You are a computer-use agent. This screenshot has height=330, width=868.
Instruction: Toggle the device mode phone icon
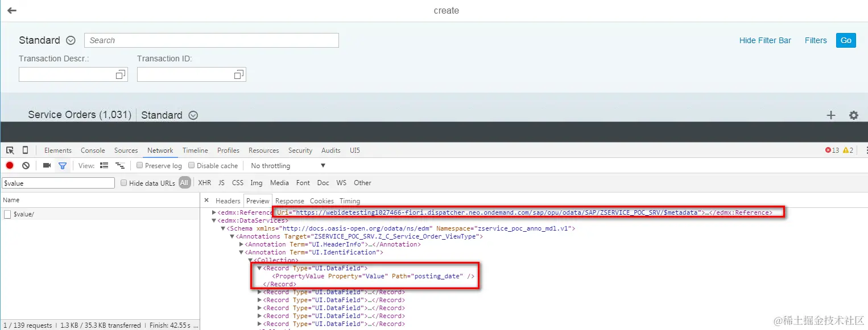25,151
